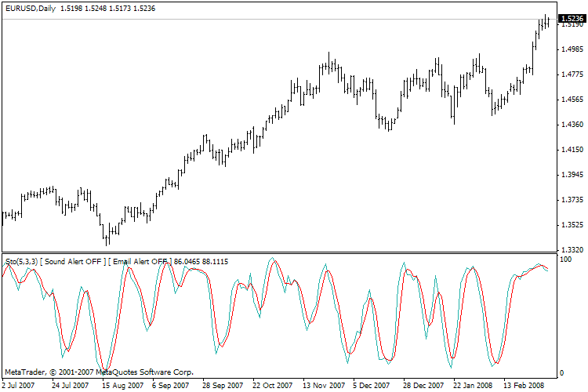The width and height of the screenshot is (588, 392).
Task: Select the 6 Sep 2007 date label
Action: click(x=170, y=385)
